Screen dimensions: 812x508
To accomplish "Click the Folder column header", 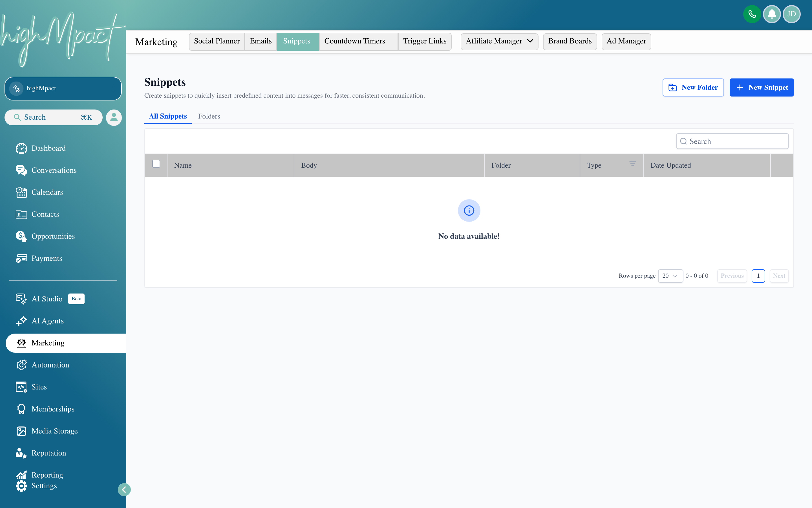I will [x=532, y=165].
